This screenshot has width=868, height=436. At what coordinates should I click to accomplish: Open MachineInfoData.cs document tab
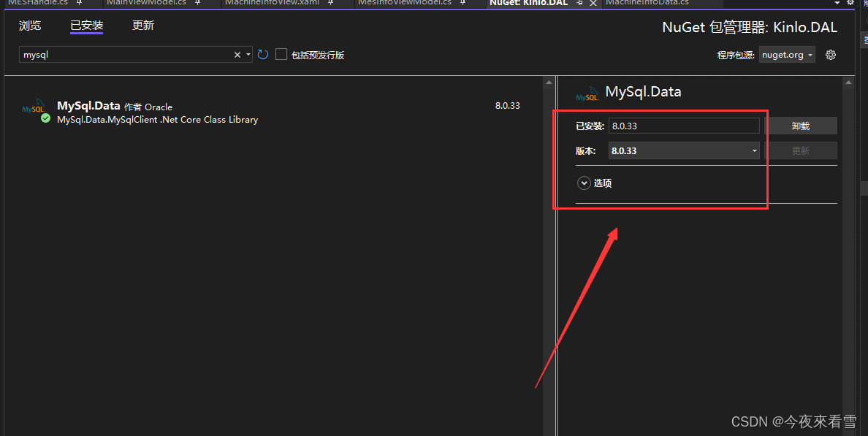pyautogui.click(x=647, y=3)
